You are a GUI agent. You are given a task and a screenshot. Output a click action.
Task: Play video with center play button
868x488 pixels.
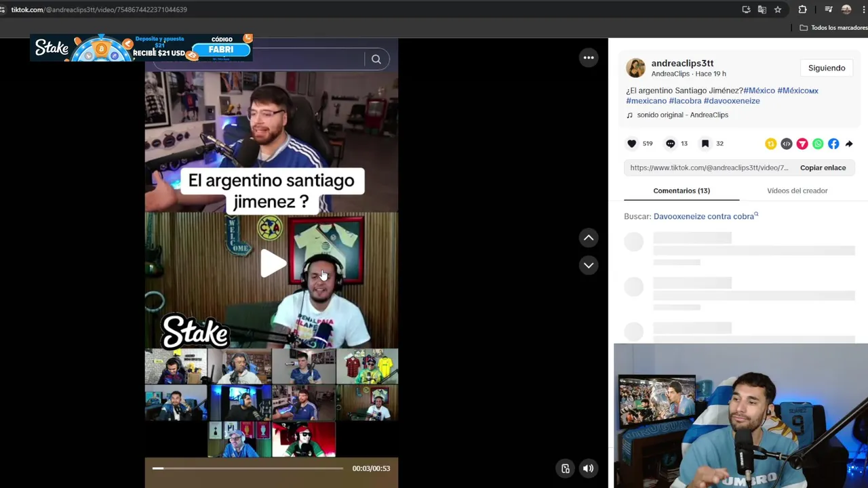click(x=273, y=264)
